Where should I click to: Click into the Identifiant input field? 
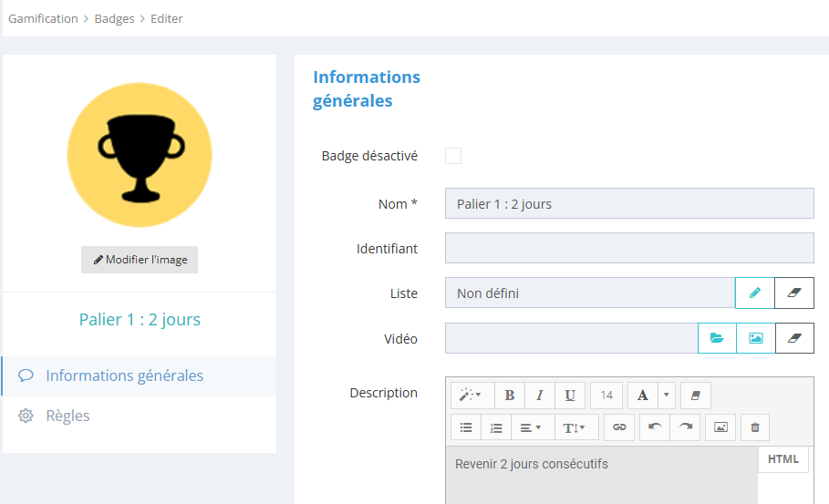(x=628, y=248)
